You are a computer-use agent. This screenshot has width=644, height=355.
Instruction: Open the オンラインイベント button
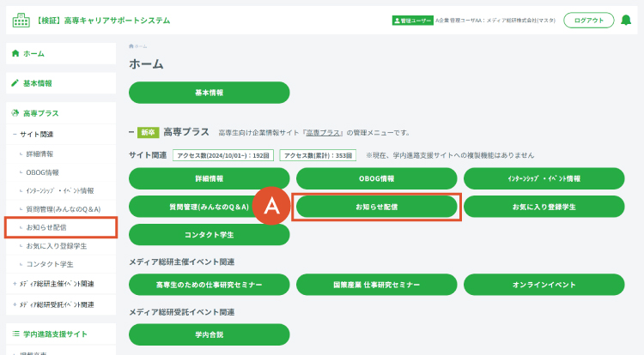tap(544, 285)
